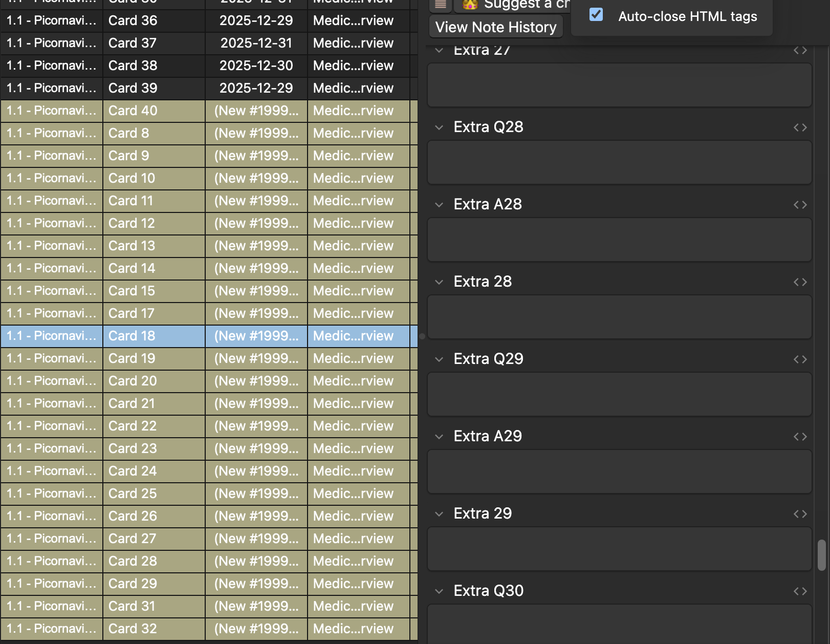Viewport: 830px width, 644px height.
Task: Click into the Extra 28 input box
Action: click(x=619, y=317)
